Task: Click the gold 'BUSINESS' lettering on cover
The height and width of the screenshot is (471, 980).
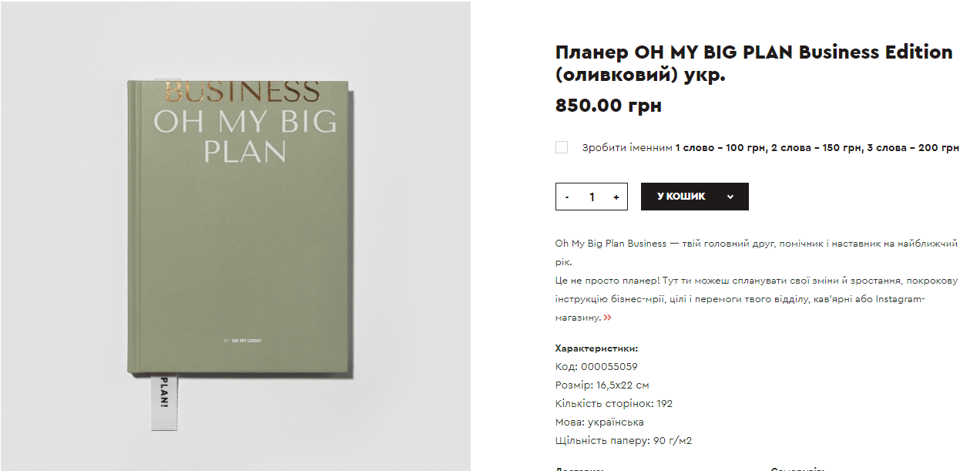Action: coord(242,92)
